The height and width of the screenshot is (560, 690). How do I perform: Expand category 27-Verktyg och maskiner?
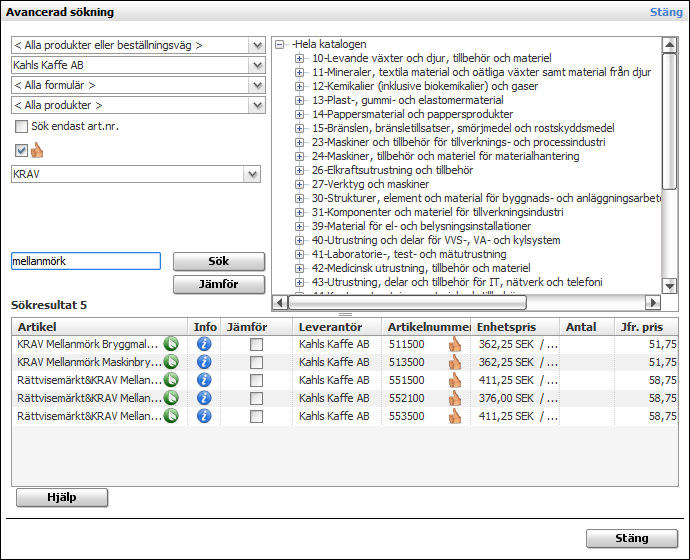pyautogui.click(x=299, y=184)
